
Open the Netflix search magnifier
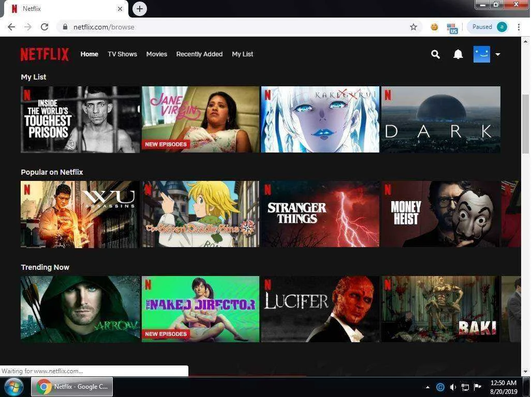[435, 54]
